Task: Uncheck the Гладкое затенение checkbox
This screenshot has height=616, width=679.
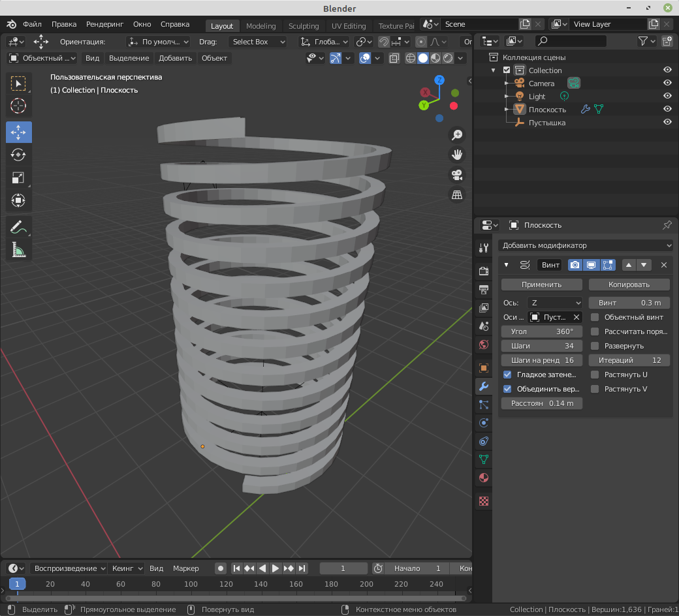Action: coord(507,375)
